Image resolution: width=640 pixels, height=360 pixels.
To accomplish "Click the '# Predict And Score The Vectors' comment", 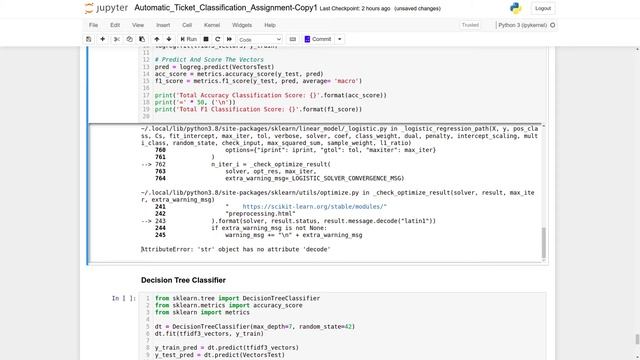I will (x=209, y=60).
